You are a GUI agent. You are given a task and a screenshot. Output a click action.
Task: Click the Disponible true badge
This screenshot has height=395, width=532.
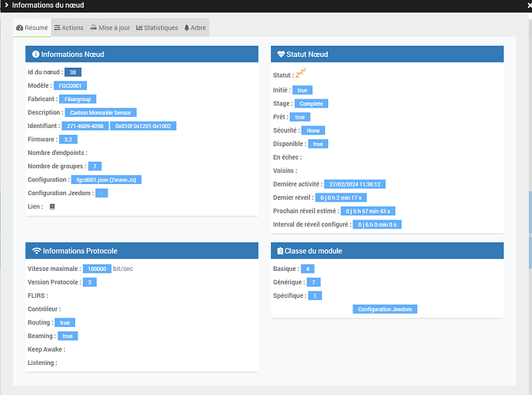(x=318, y=144)
